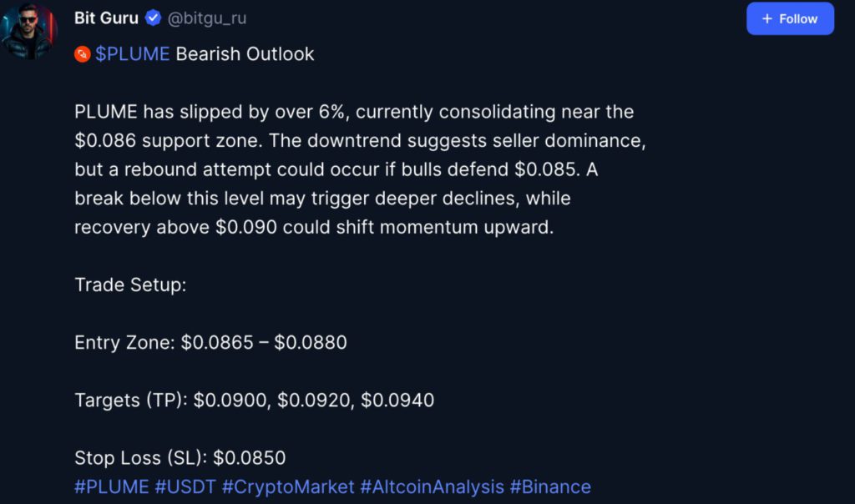855x504 pixels.
Task: Open the @bitgu_ru handle link
Action: pyautogui.click(x=207, y=18)
